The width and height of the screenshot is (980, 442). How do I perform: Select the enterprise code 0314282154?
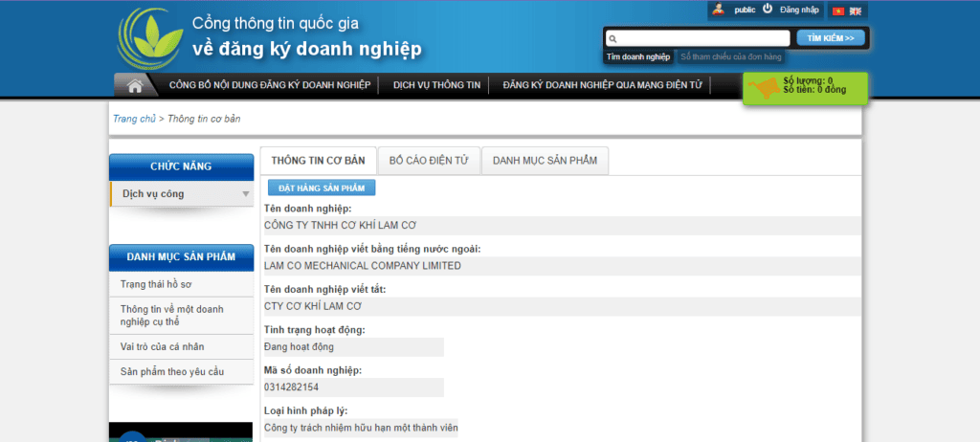(291, 387)
